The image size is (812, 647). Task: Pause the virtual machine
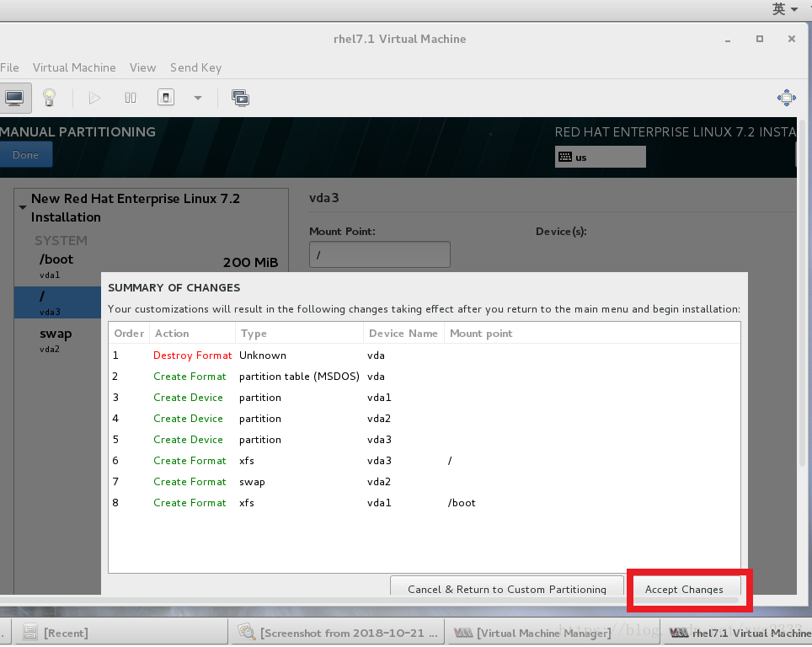(x=131, y=98)
